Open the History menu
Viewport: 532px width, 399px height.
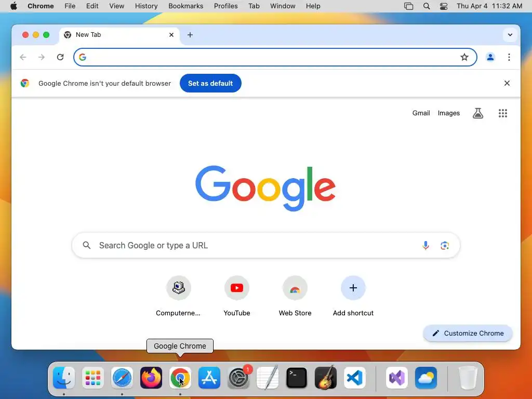(146, 6)
